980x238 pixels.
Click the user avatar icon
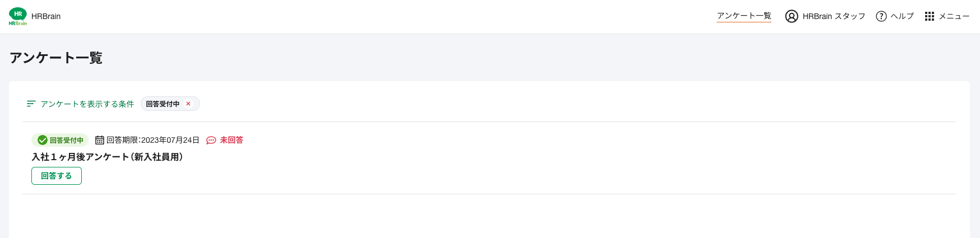pyautogui.click(x=791, y=16)
